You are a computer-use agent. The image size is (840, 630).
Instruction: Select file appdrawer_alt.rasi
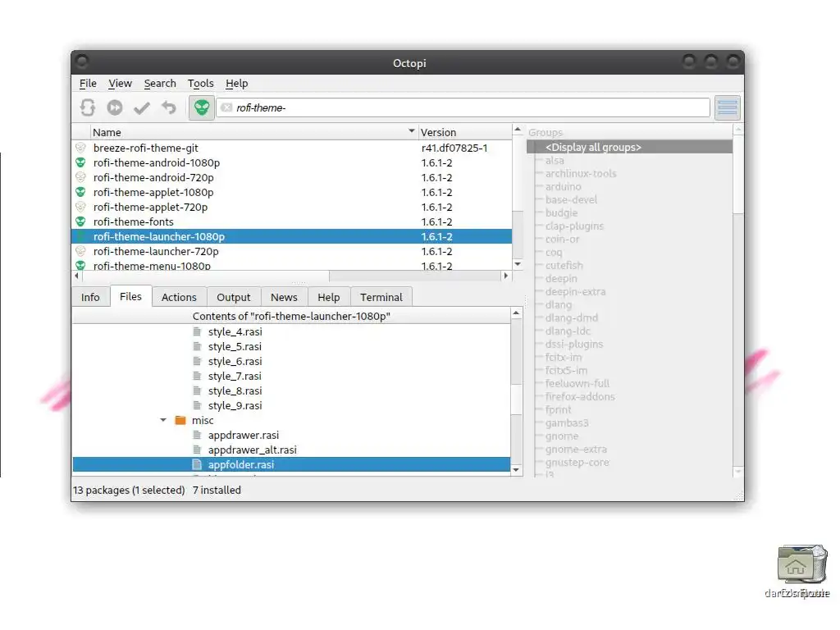(x=253, y=450)
